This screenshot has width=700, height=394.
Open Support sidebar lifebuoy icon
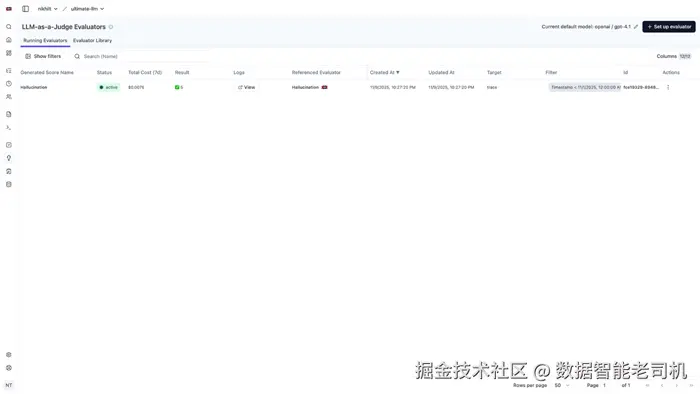point(8,368)
